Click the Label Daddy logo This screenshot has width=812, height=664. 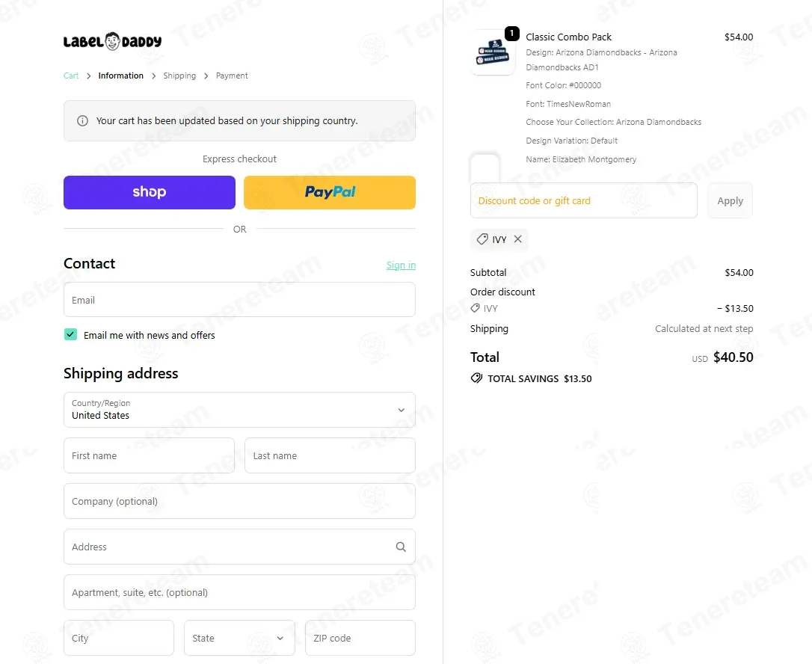click(112, 41)
